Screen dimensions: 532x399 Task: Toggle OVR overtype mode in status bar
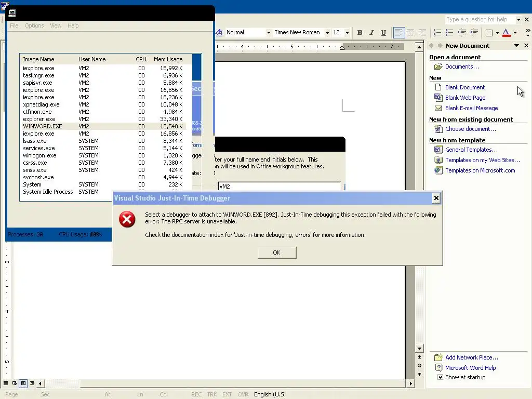(243, 394)
